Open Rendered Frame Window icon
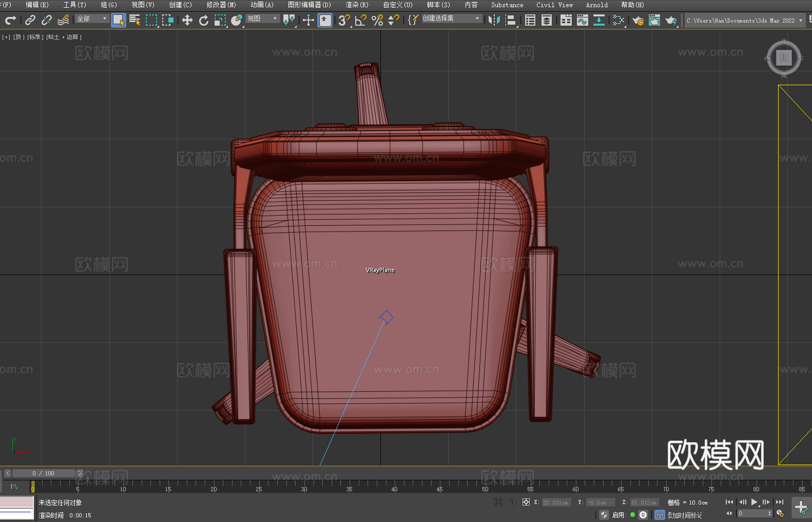812x522 pixels. 654,20
